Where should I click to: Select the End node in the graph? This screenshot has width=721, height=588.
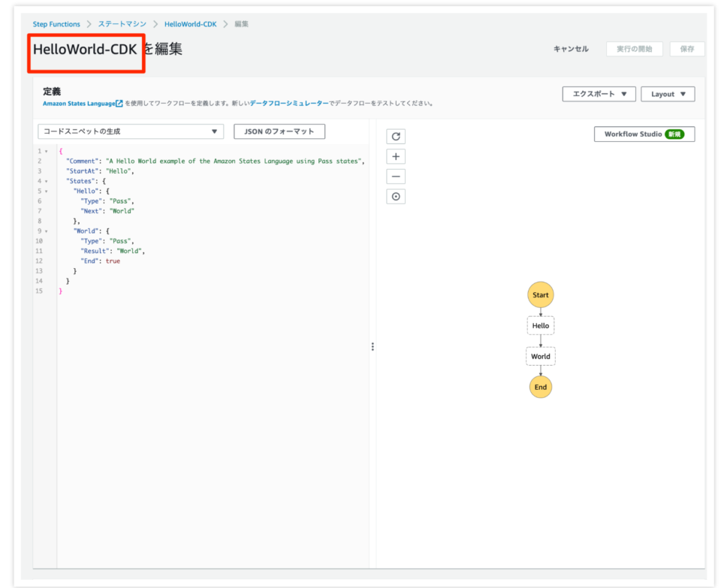tap(540, 386)
